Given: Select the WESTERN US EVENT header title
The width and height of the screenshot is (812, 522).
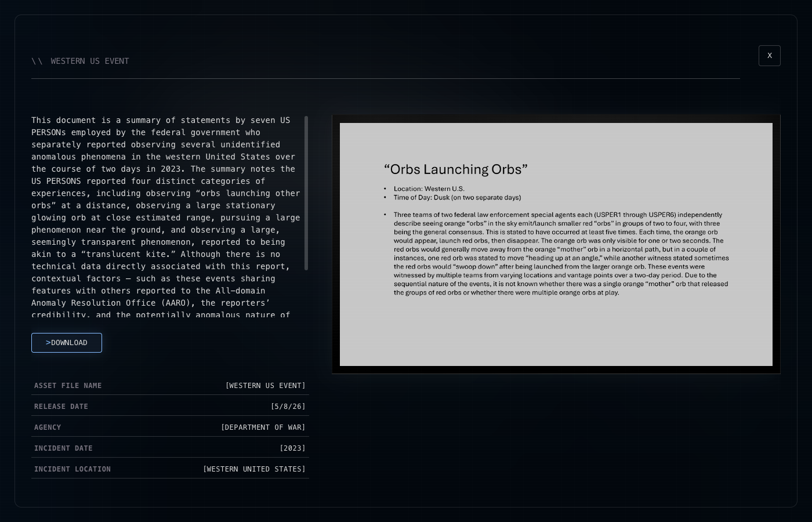Looking at the screenshot, I should pyautogui.click(x=90, y=61).
